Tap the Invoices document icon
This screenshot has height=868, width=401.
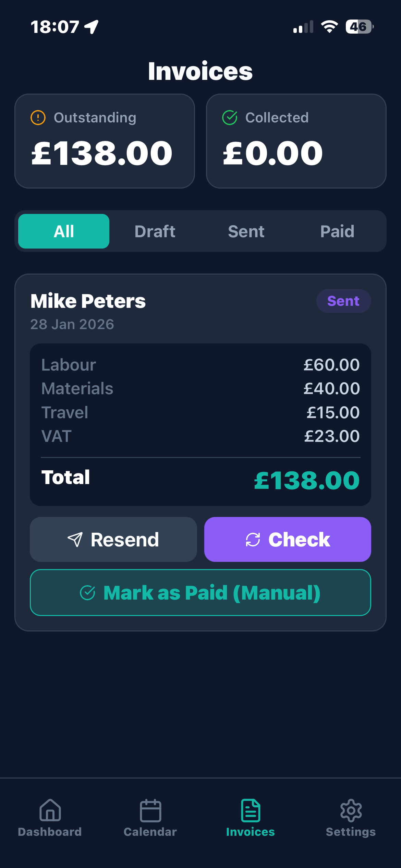coord(251,810)
